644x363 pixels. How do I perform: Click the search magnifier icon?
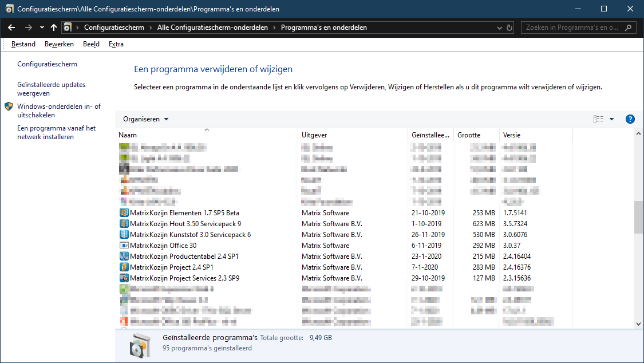[x=627, y=27]
